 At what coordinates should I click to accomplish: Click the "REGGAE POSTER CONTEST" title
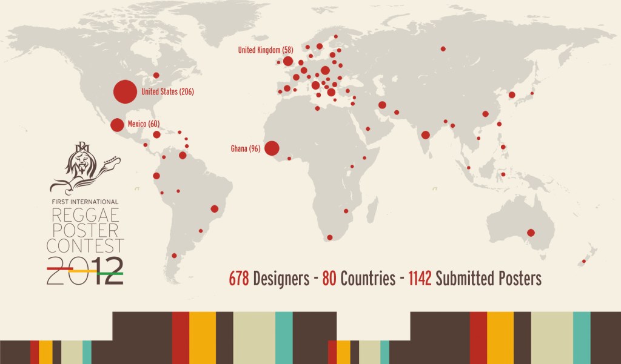(x=86, y=230)
